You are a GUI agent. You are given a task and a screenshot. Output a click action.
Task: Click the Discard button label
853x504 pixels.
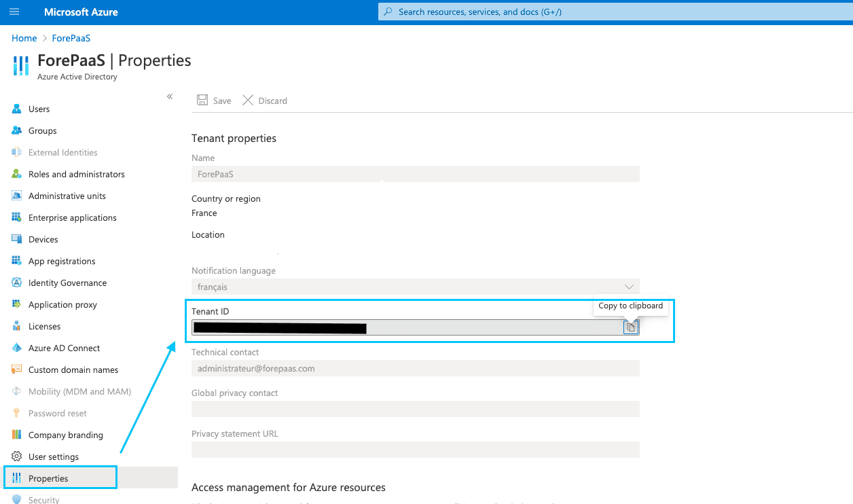273,101
